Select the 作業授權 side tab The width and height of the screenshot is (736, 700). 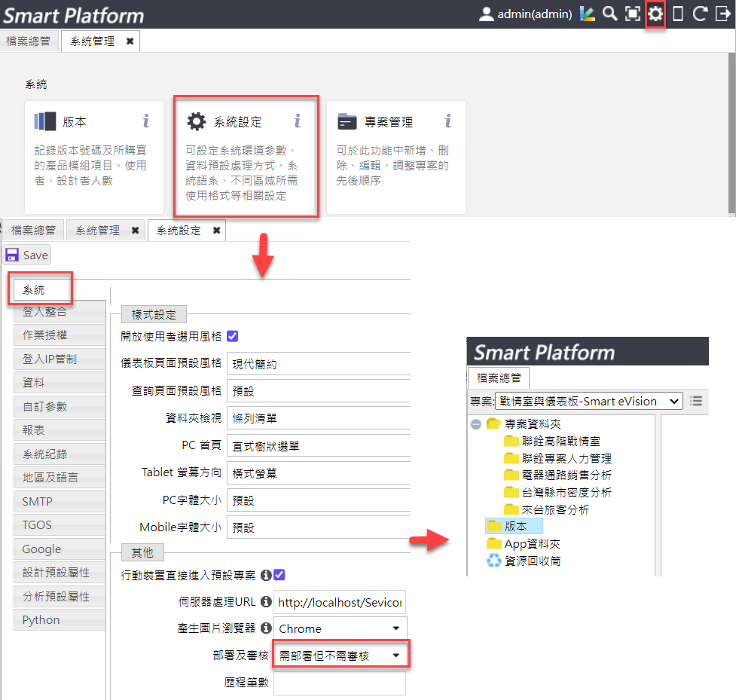60,335
